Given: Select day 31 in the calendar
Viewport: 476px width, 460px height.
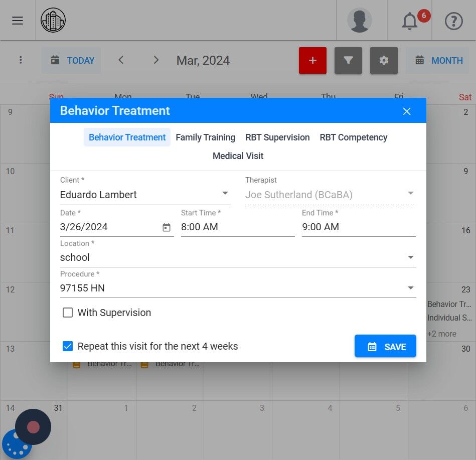Looking at the screenshot, I should 58,408.
